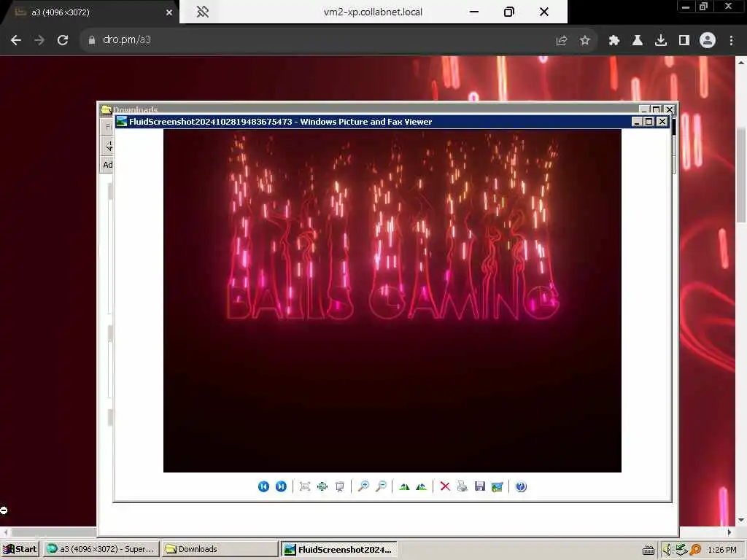
Task: Go to the previous image in viewer
Action: 263,486
